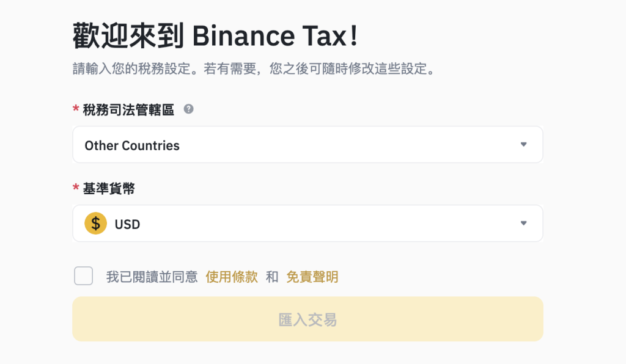Click the help icon beside 稅務司法管轄區
The image size is (626, 364).
point(189,109)
